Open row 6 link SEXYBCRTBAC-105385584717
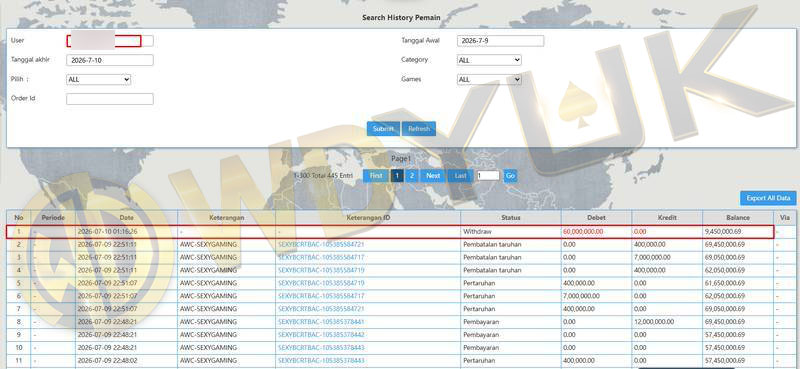Screen dimensions: 800x369 [x=321, y=296]
